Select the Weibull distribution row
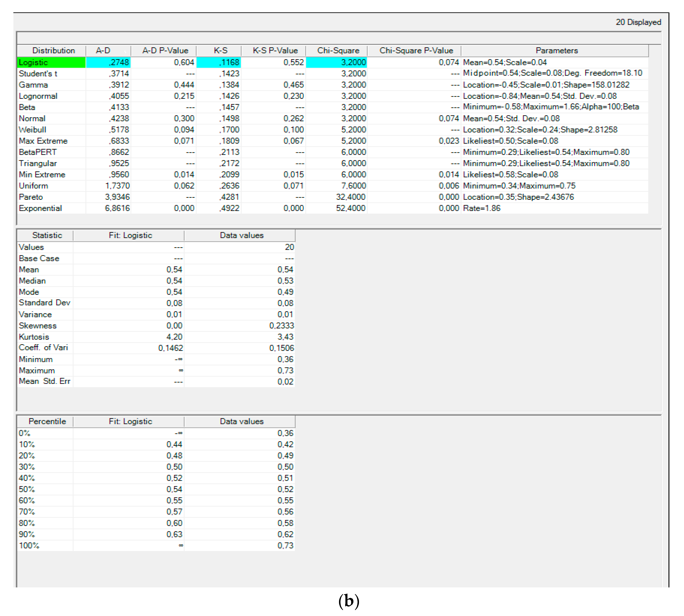The width and height of the screenshot is (684, 616). click(33, 130)
